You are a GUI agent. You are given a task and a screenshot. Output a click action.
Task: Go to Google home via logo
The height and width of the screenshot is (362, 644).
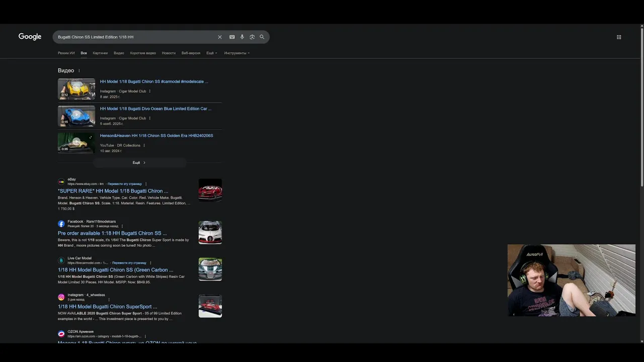(30, 37)
